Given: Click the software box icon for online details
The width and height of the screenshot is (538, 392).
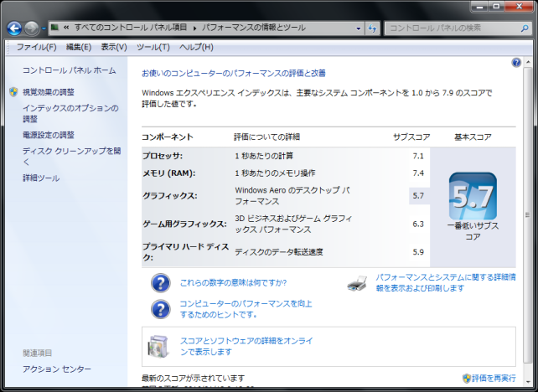Looking at the screenshot, I should [159, 346].
